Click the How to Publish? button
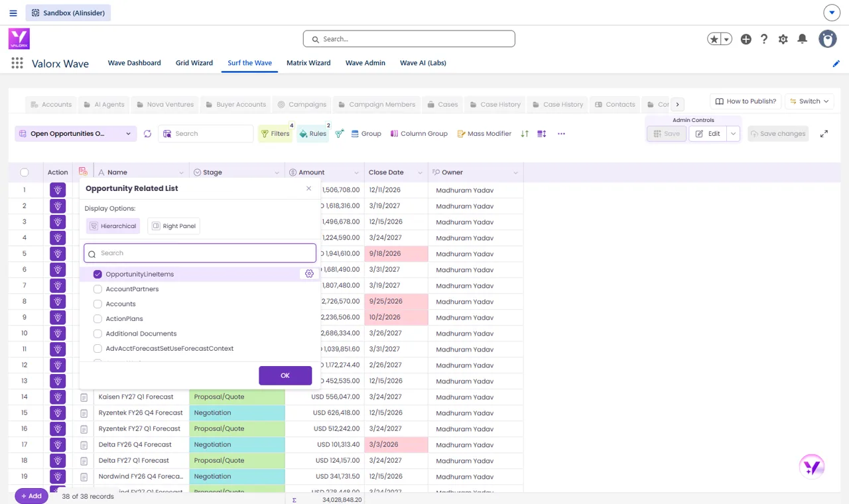849x504 pixels. pyautogui.click(x=745, y=101)
